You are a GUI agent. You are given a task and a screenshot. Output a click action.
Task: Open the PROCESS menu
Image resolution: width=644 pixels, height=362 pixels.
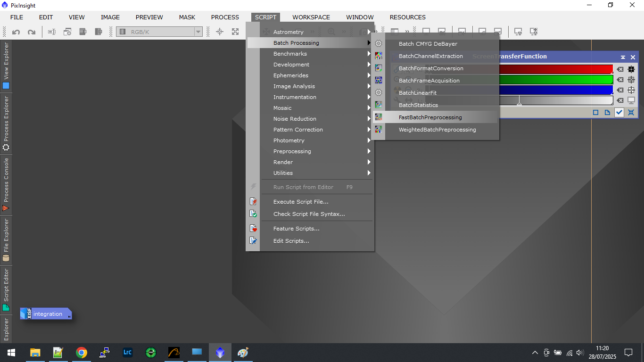pos(225,17)
